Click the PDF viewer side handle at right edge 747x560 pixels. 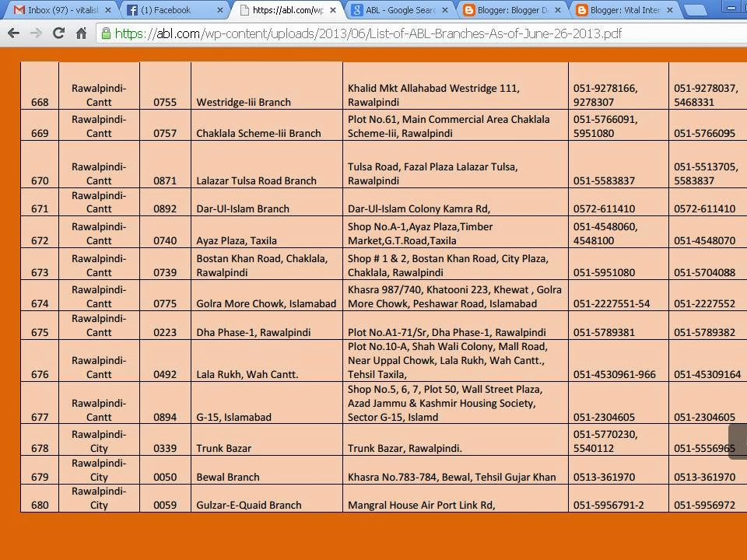pos(738,442)
